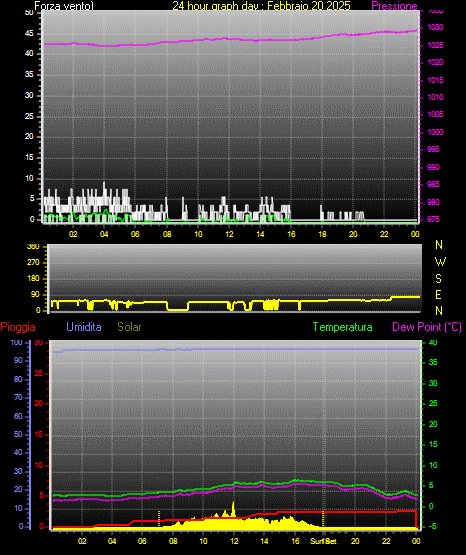Click the 270 wind direction axis value
The width and height of the screenshot is (466, 555).
(33, 263)
